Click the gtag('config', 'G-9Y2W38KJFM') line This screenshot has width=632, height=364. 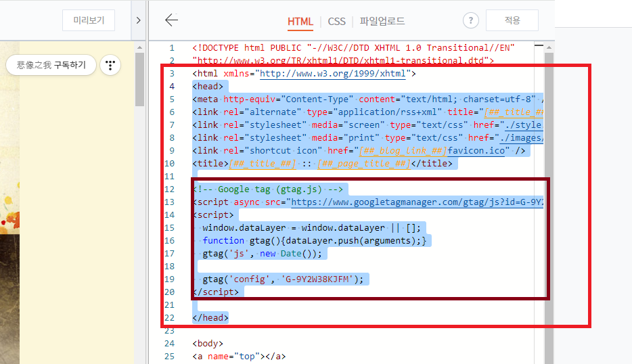[x=283, y=279]
